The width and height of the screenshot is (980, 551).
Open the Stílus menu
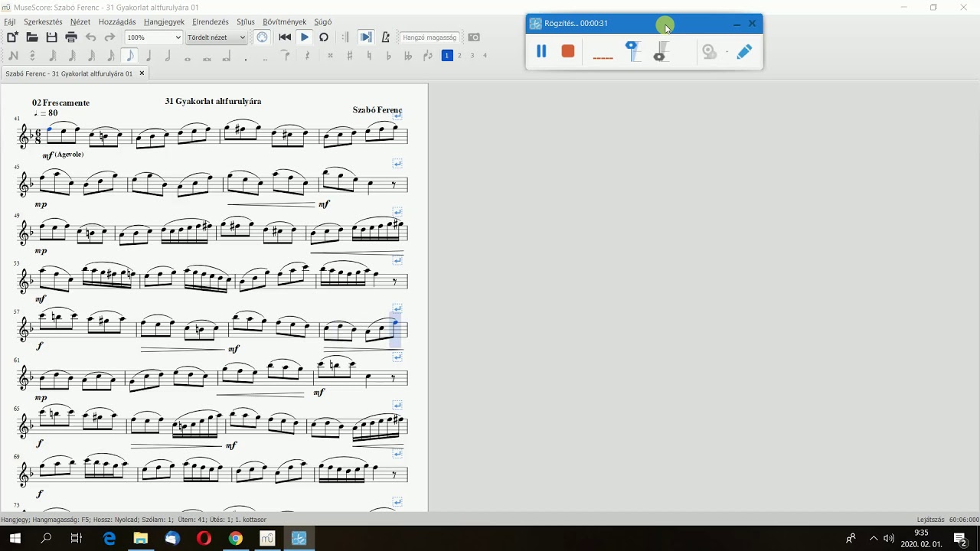(246, 22)
